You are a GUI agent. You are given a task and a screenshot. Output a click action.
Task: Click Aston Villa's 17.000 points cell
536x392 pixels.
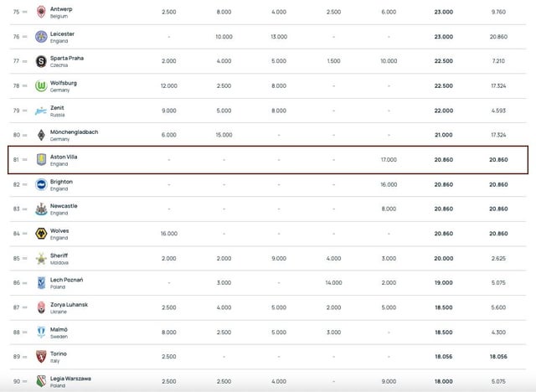coord(389,160)
